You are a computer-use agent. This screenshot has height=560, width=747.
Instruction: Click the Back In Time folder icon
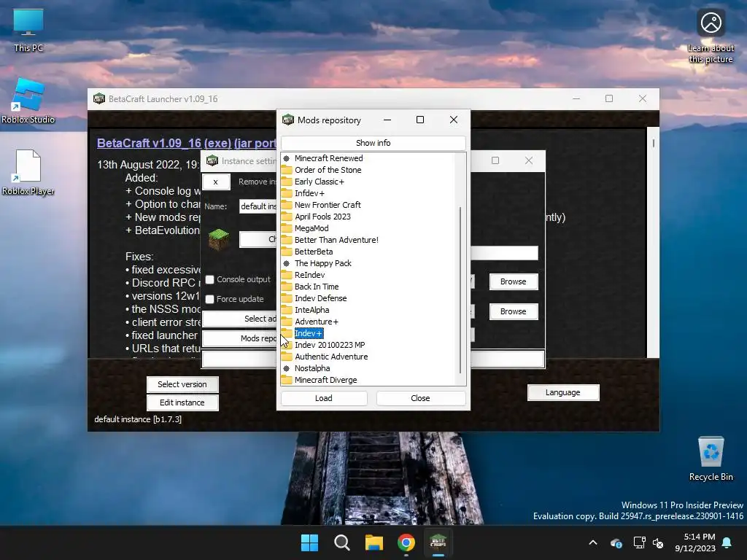click(x=286, y=287)
